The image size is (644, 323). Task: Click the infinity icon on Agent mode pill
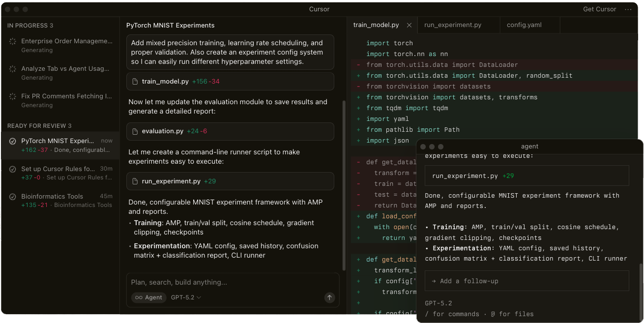point(139,297)
